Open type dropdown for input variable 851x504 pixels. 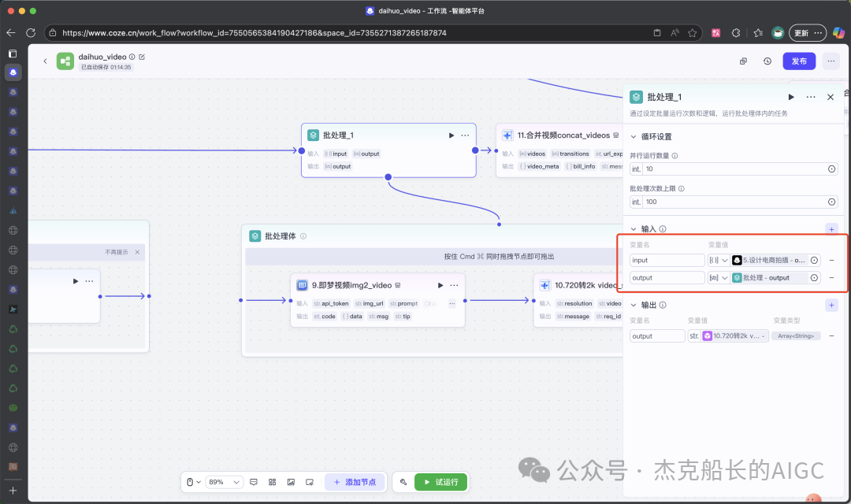coord(719,261)
